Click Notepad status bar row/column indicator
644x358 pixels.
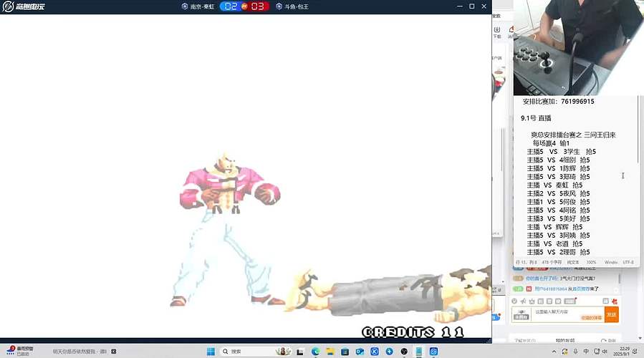pyautogui.click(x=527, y=262)
